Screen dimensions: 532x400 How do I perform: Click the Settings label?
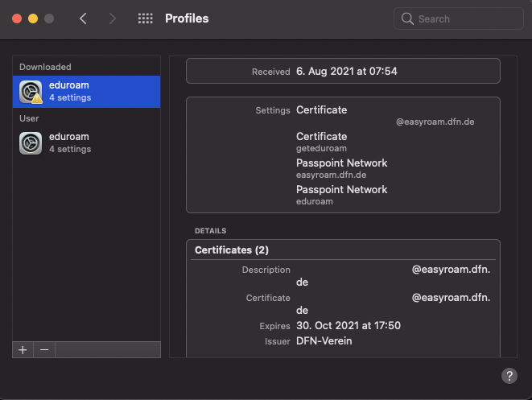[x=273, y=110]
